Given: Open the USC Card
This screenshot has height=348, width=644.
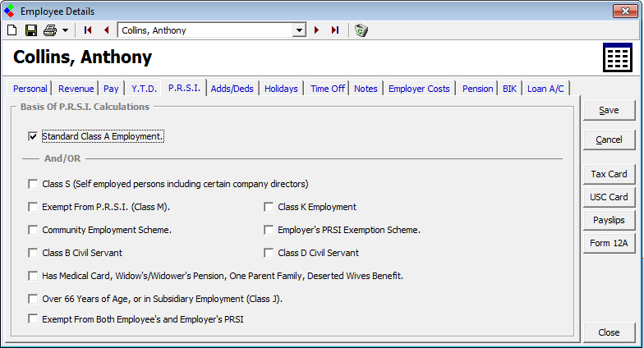Looking at the screenshot, I should click(609, 197).
